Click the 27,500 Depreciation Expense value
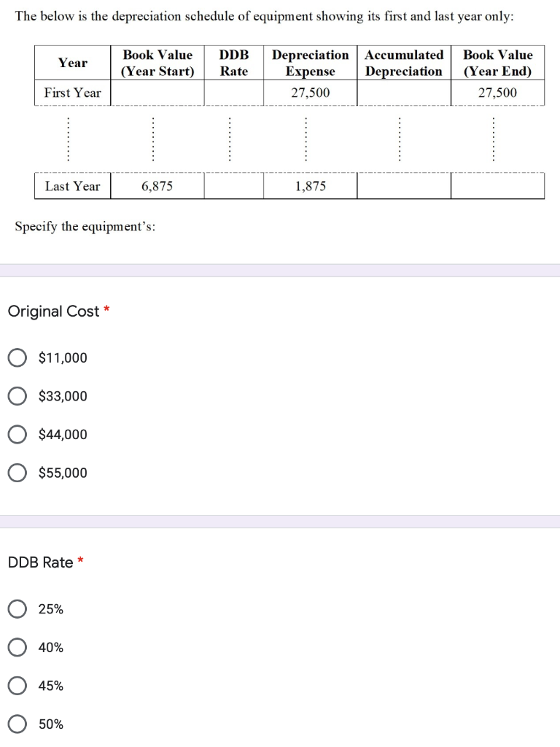The height and width of the screenshot is (747, 560). click(x=311, y=93)
